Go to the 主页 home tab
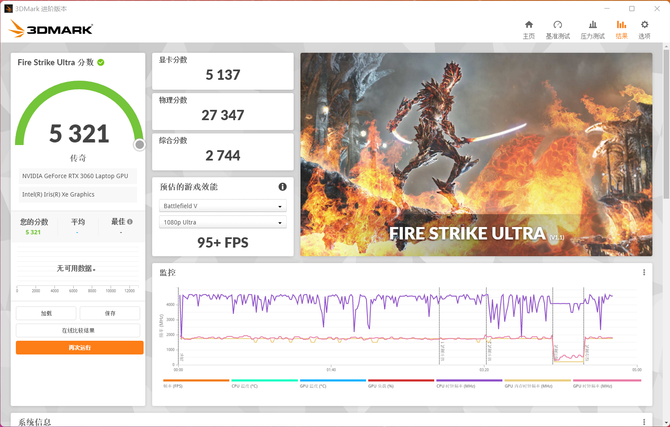The image size is (670, 427). point(529,29)
